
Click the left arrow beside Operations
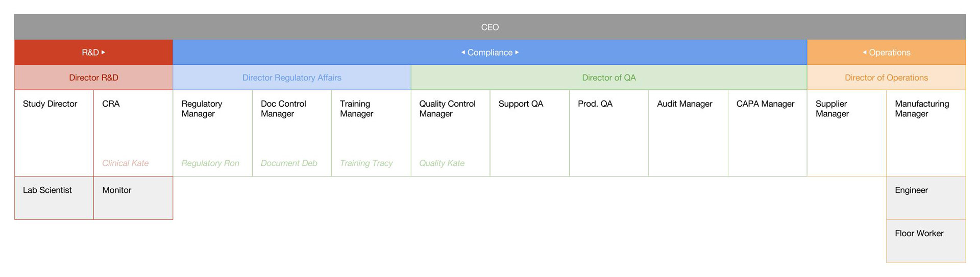click(865, 52)
